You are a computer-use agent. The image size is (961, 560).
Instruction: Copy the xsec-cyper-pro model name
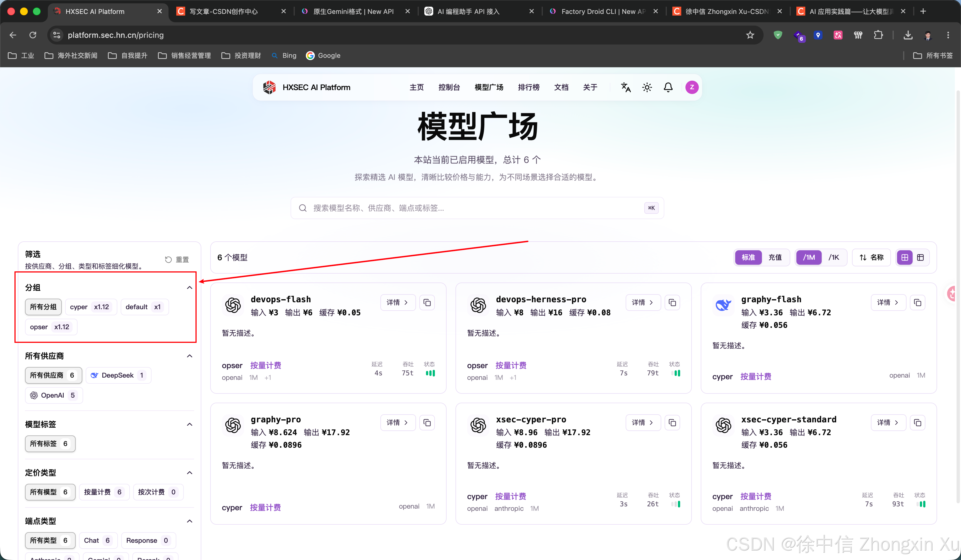[672, 423]
